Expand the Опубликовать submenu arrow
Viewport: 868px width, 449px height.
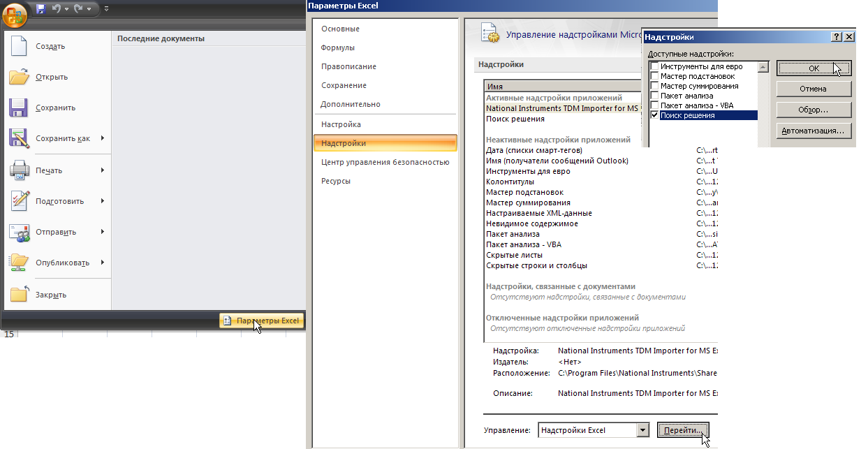tap(103, 263)
